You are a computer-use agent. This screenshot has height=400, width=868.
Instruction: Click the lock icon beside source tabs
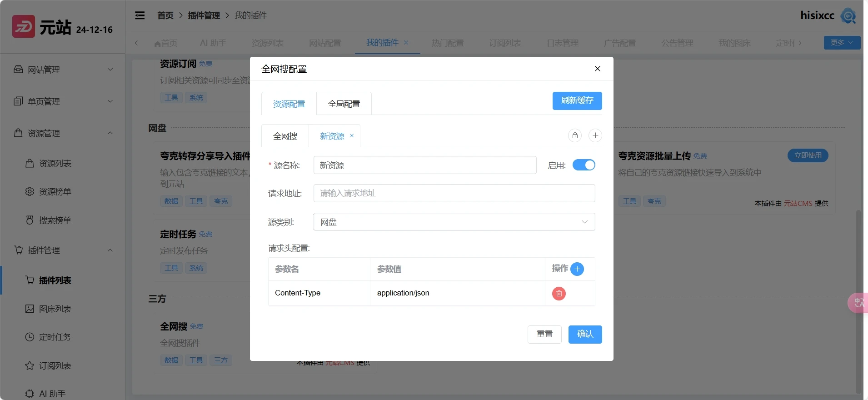pyautogui.click(x=575, y=135)
